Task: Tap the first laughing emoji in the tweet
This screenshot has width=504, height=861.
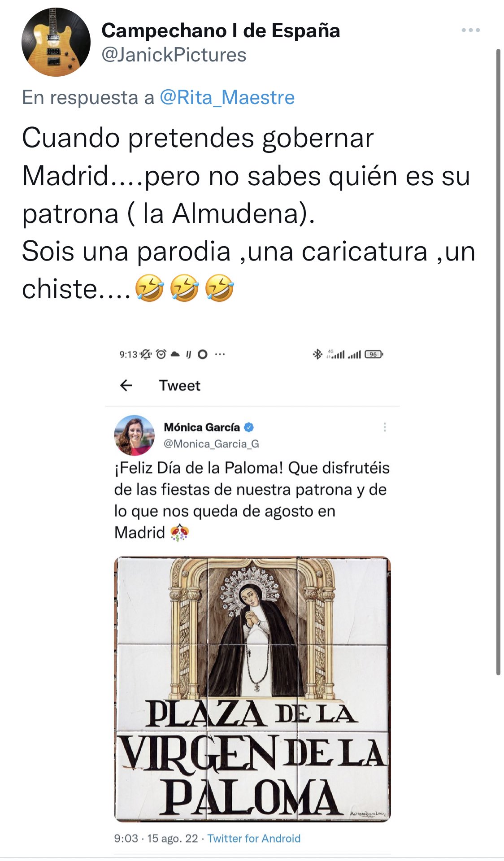Action: (149, 288)
